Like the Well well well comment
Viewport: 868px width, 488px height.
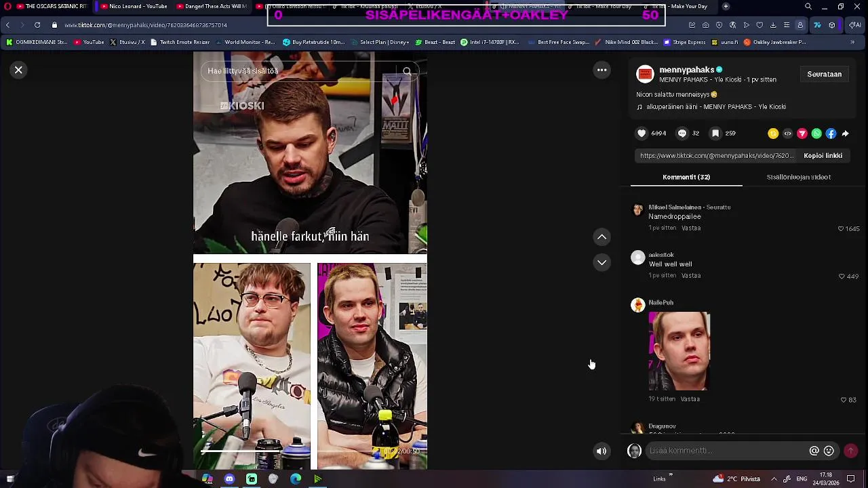tap(842, 277)
